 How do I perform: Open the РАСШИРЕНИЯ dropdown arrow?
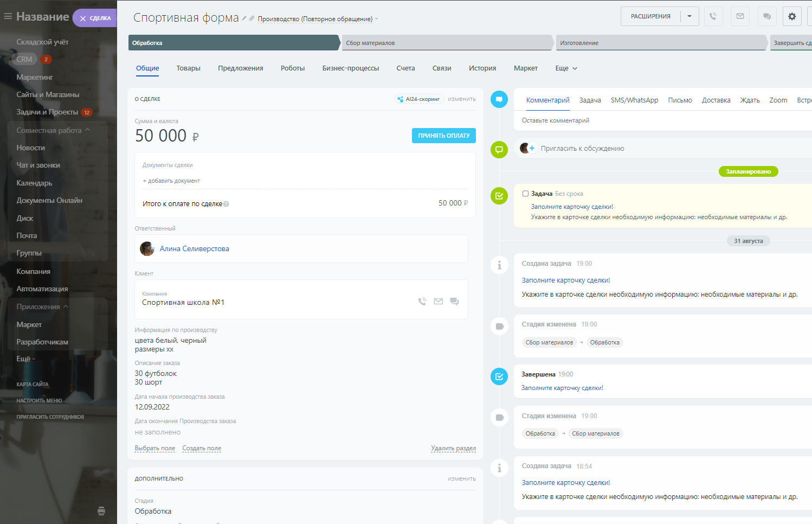[689, 16]
